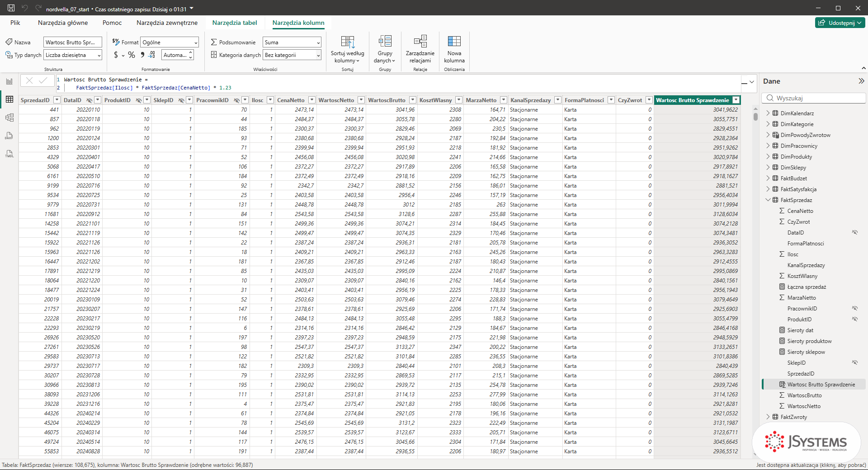The image size is (868, 470).
Task: Toggle visibility eye for DataID field
Action: 855,232
